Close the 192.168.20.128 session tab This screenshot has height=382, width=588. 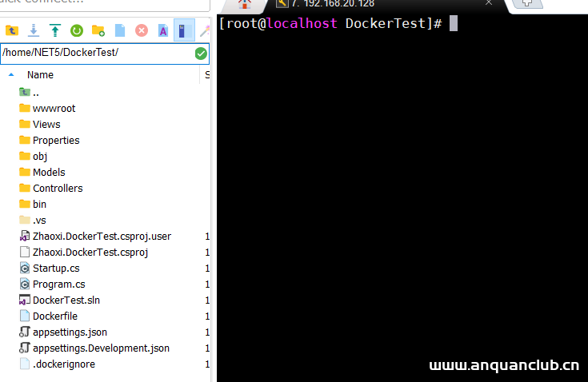pos(489,2)
